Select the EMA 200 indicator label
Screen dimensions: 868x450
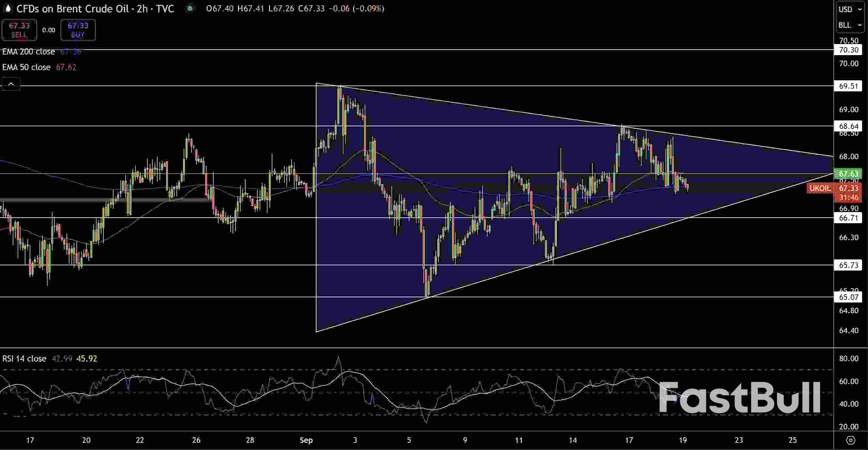[28, 52]
